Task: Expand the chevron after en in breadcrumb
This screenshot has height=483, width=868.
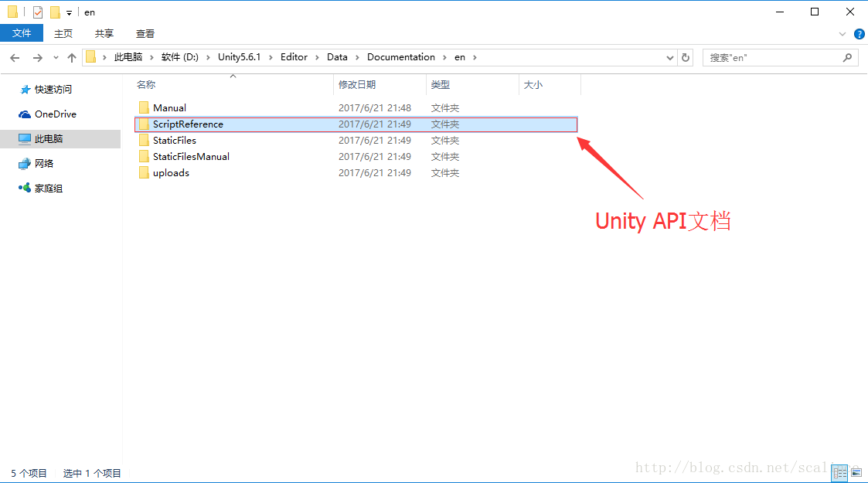Action: (475, 57)
